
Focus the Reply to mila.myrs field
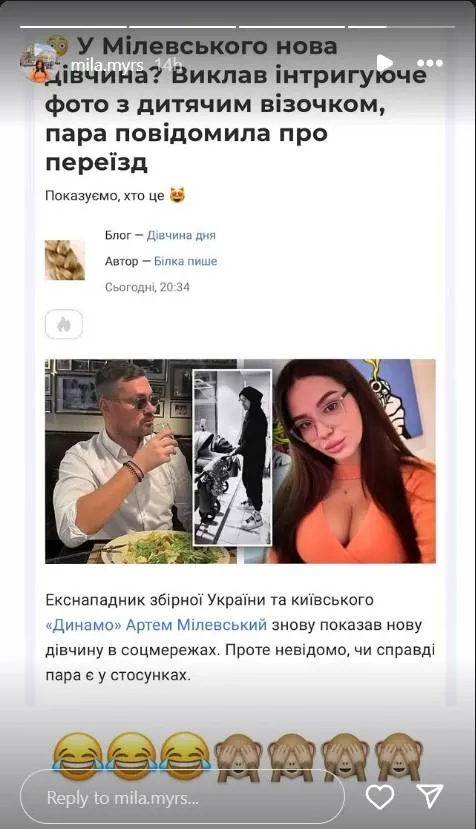pos(182,797)
